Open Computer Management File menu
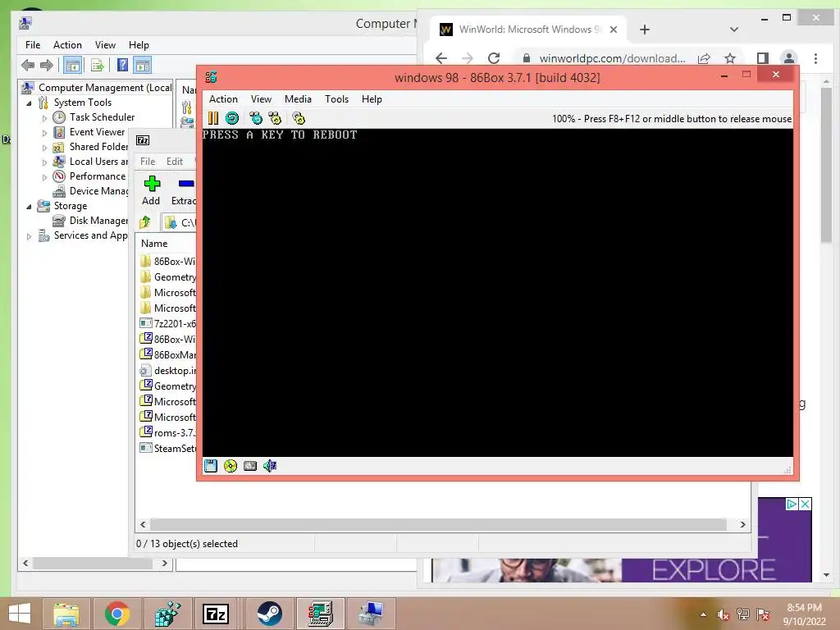The width and height of the screenshot is (840, 630). pos(33,45)
